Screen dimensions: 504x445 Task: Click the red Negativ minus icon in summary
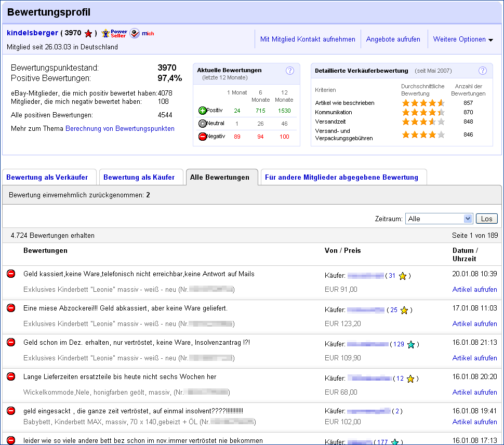203,137
